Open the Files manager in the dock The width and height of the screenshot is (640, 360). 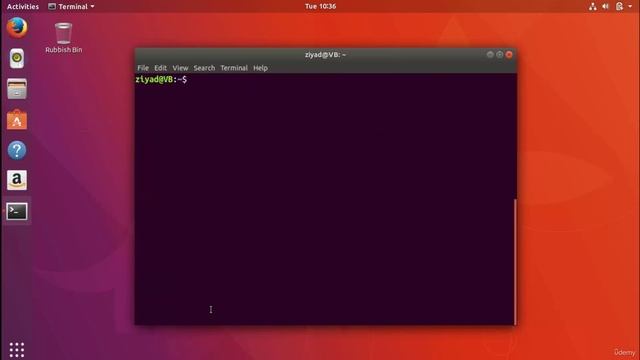click(17, 89)
